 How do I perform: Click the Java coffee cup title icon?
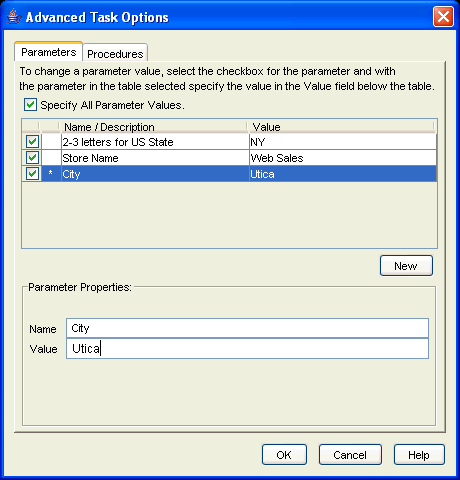tap(14, 16)
